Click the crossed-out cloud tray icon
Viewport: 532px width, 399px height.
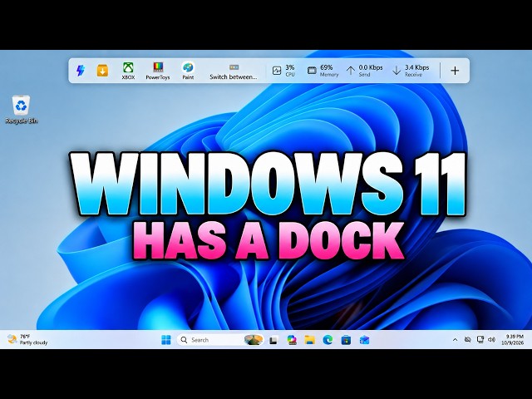click(x=467, y=340)
